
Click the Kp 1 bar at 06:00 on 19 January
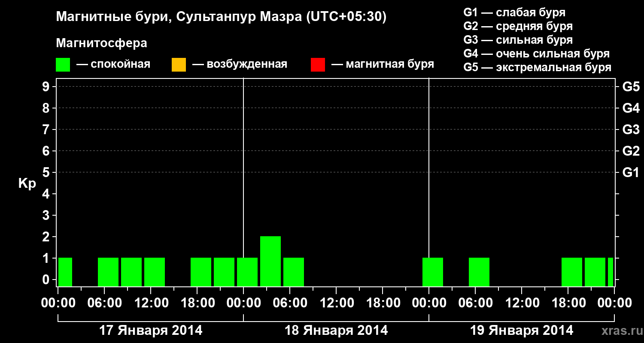(x=479, y=272)
